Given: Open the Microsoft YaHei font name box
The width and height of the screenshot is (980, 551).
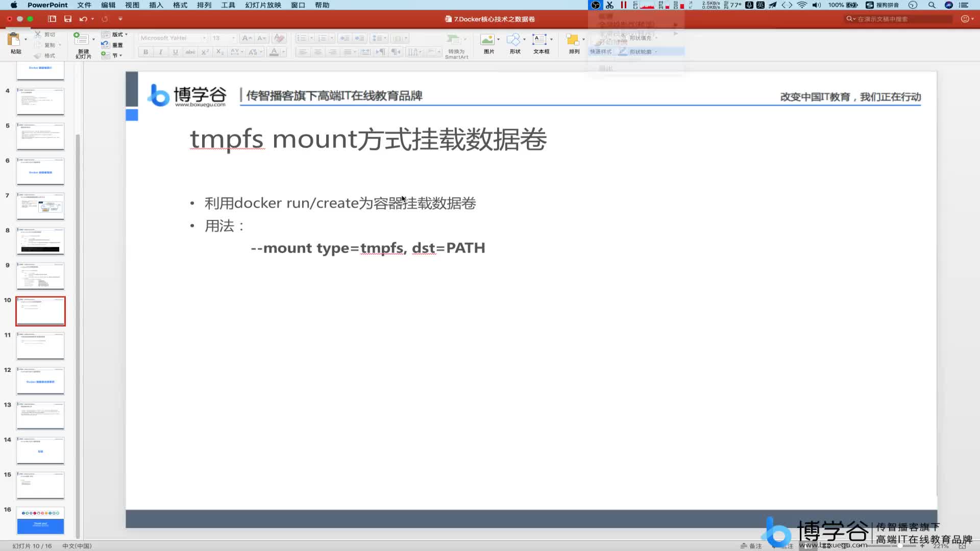Looking at the screenshot, I should pyautogui.click(x=173, y=38).
